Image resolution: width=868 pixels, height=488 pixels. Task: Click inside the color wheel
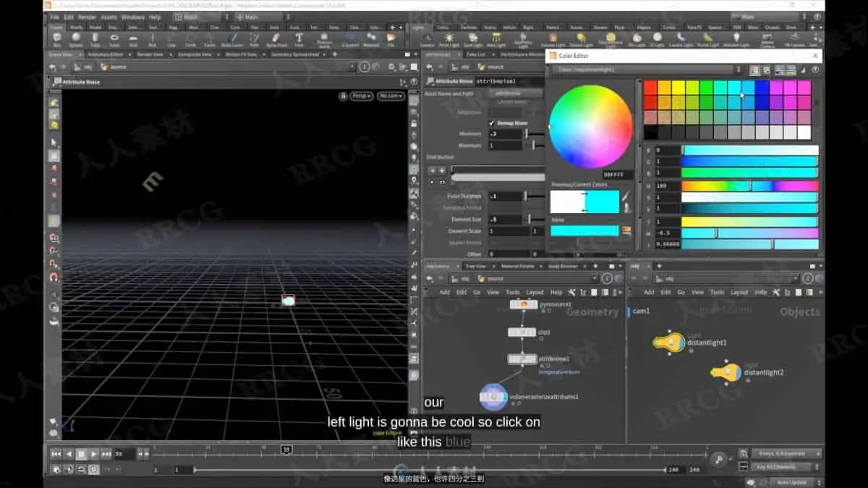tap(590, 127)
